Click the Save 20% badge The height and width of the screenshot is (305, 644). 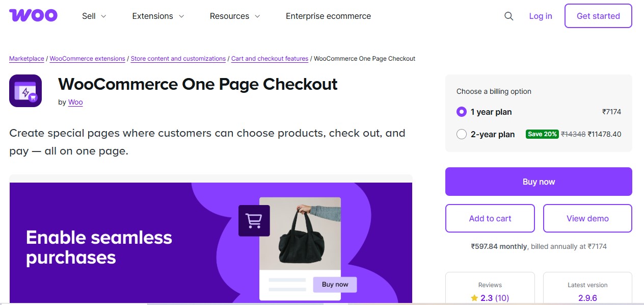tap(542, 134)
